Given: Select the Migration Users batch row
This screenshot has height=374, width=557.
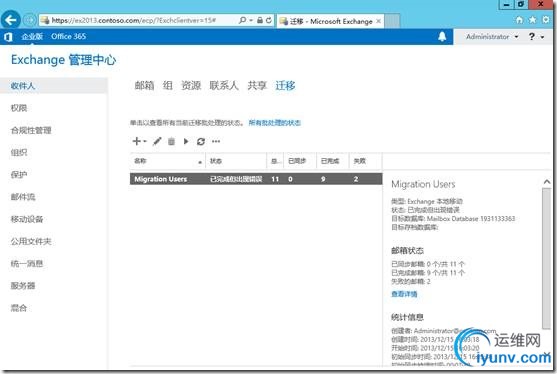Looking at the screenshot, I should click(256, 179).
